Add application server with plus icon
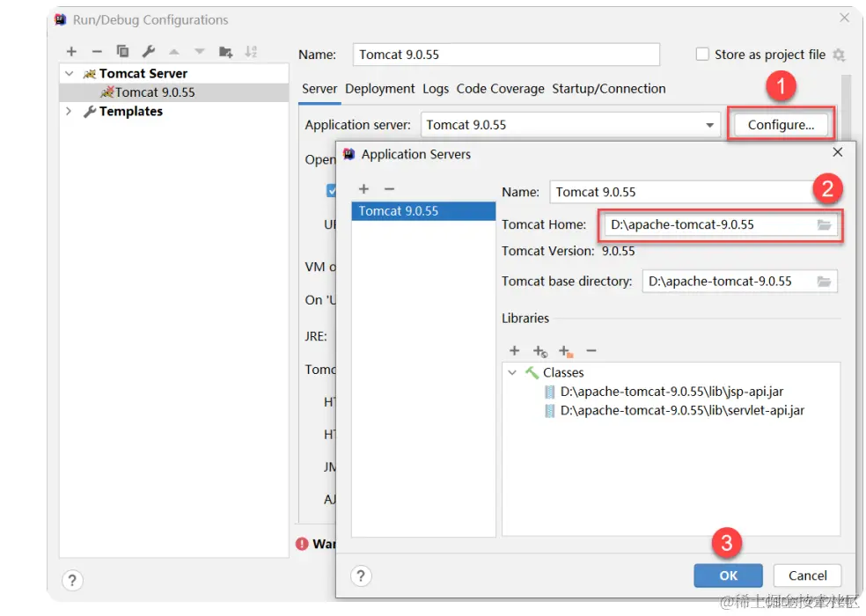 pyautogui.click(x=363, y=189)
